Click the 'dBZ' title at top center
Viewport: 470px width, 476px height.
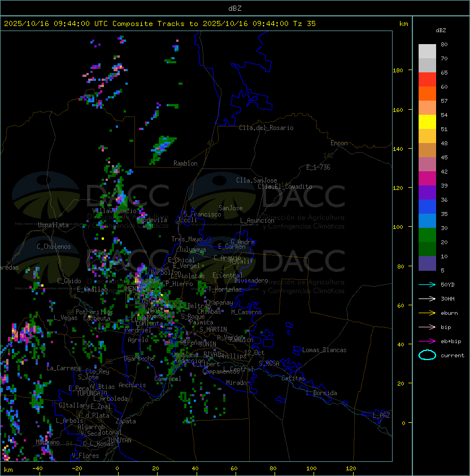tap(235, 8)
